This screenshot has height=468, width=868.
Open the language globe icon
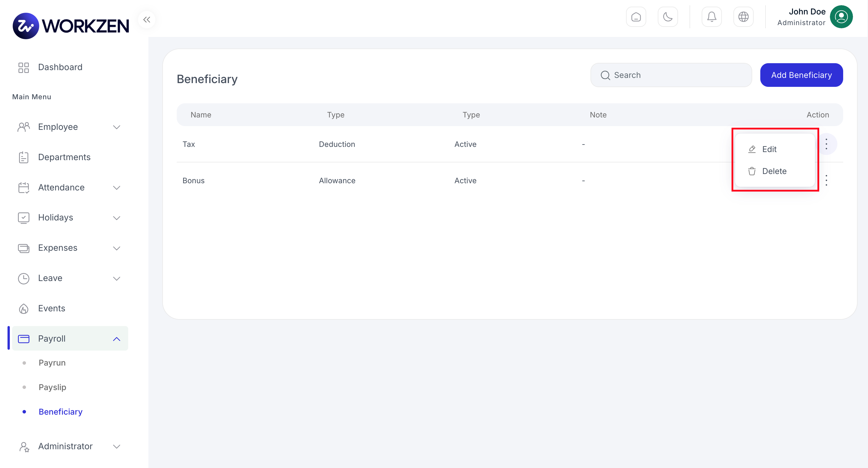pos(743,17)
